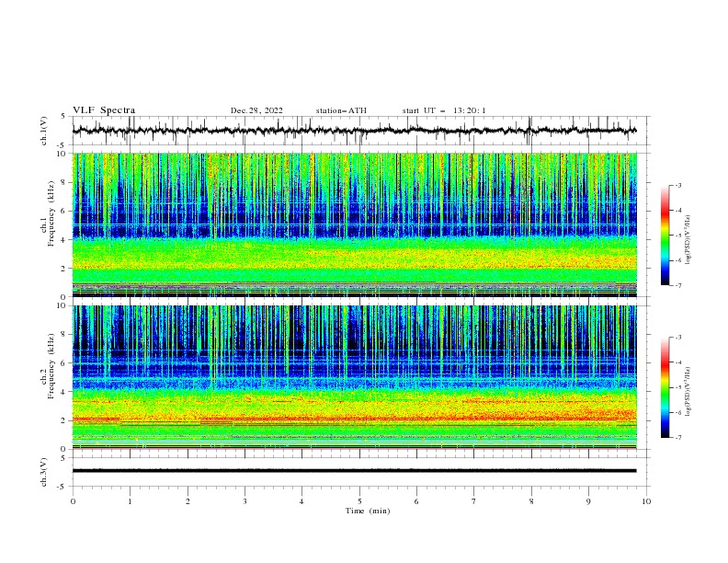Click inside the ch.1 spectrogram panel
This screenshot has width=728, height=563.
pyautogui.click(x=355, y=224)
